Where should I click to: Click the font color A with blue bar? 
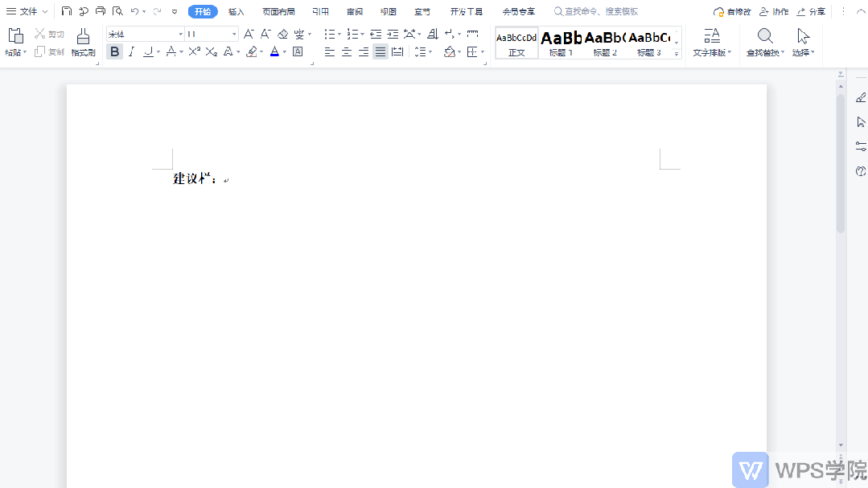point(274,51)
